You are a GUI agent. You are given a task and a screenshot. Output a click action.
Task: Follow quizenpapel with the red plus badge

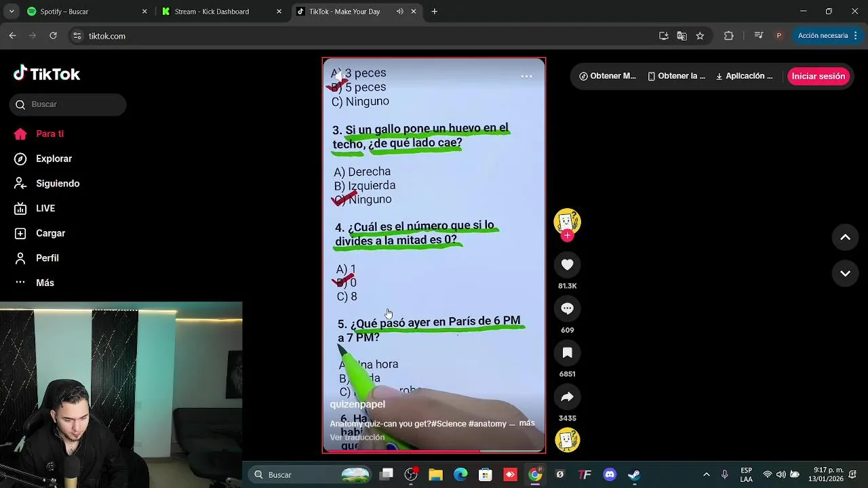(568, 235)
